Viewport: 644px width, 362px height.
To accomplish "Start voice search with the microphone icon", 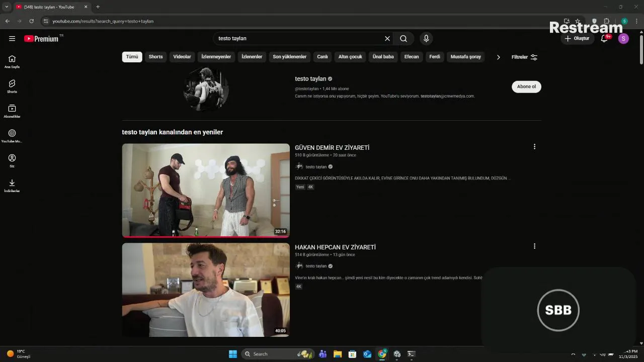I will (x=426, y=39).
